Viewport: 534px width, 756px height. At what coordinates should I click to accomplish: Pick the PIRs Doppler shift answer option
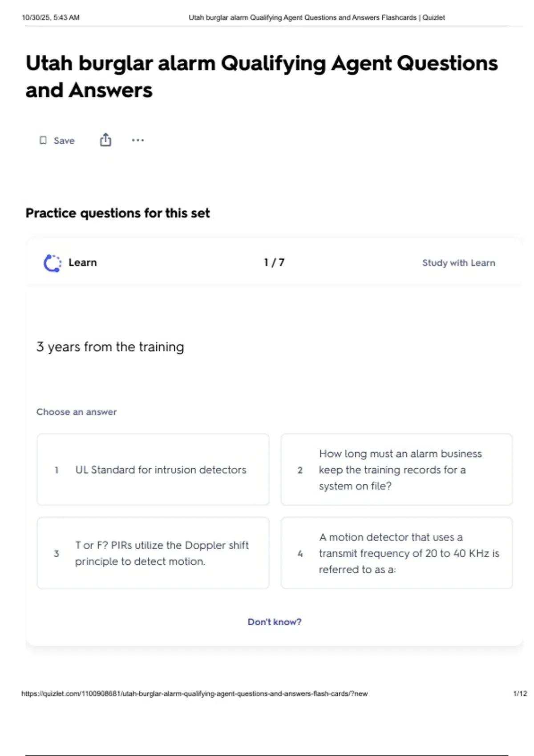point(153,553)
